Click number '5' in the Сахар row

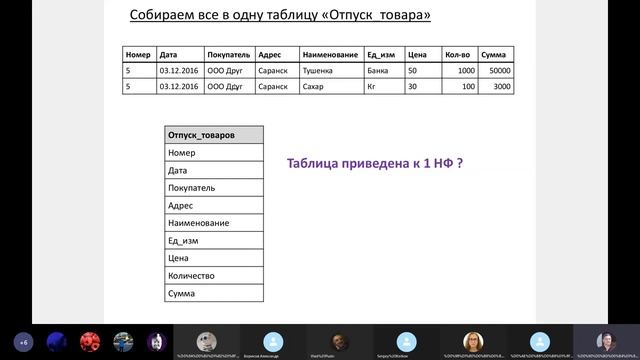click(139, 86)
